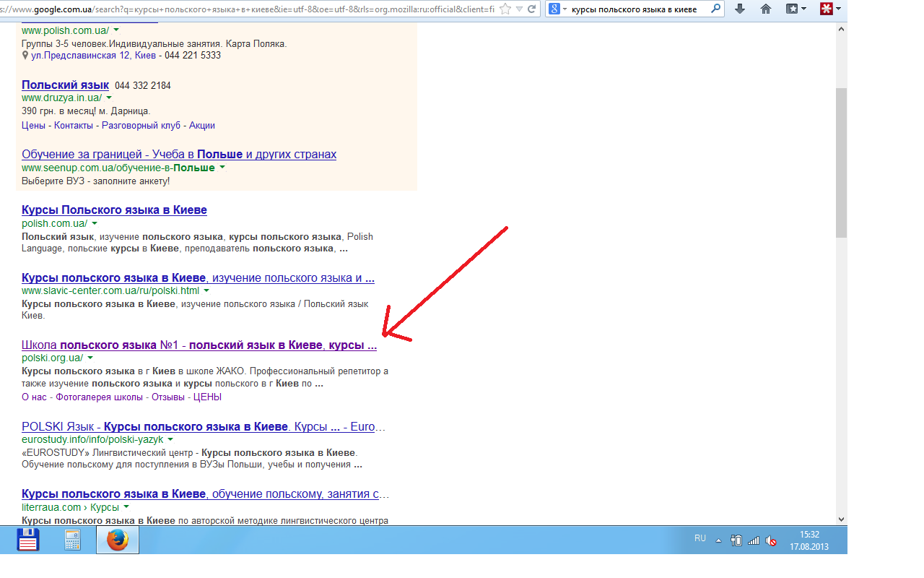The image size is (924, 578).
Task: Click the page scrollbar up arrow
Action: coord(841,28)
